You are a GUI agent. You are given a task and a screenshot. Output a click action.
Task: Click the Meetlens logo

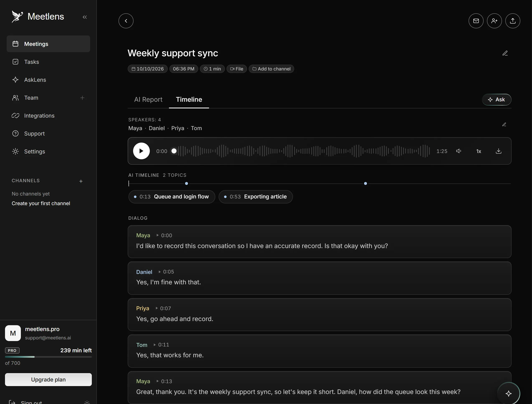pyautogui.click(x=38, y=17)
